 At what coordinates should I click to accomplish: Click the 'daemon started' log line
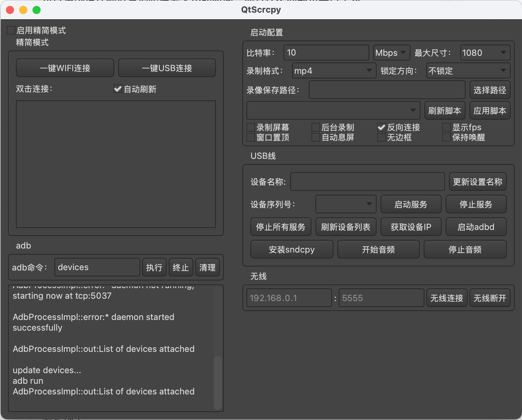click(x=93, y=322)
